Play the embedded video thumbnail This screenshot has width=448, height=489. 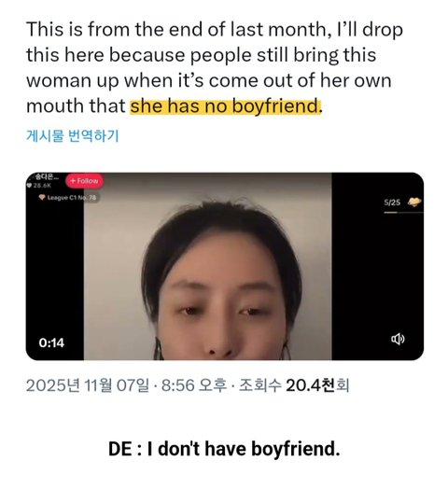[225, 266]
